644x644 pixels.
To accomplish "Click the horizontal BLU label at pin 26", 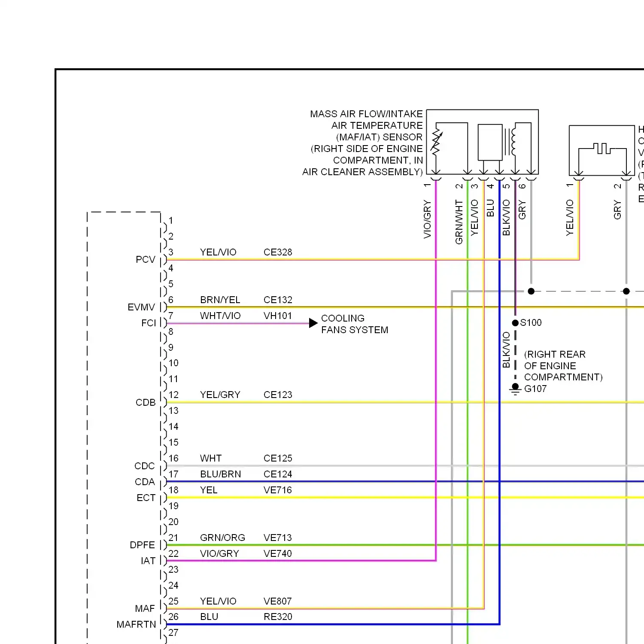I will (x=209, y=617).
